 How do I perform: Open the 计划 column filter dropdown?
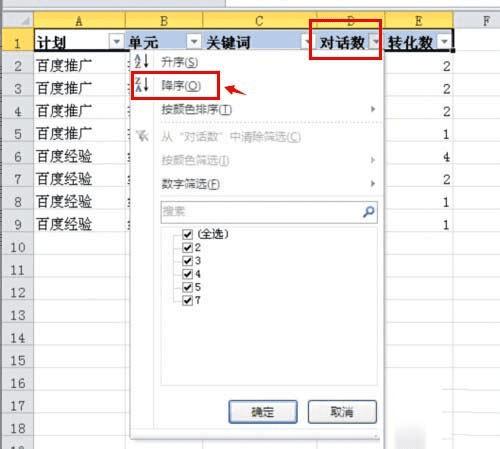tap(116, 42)
